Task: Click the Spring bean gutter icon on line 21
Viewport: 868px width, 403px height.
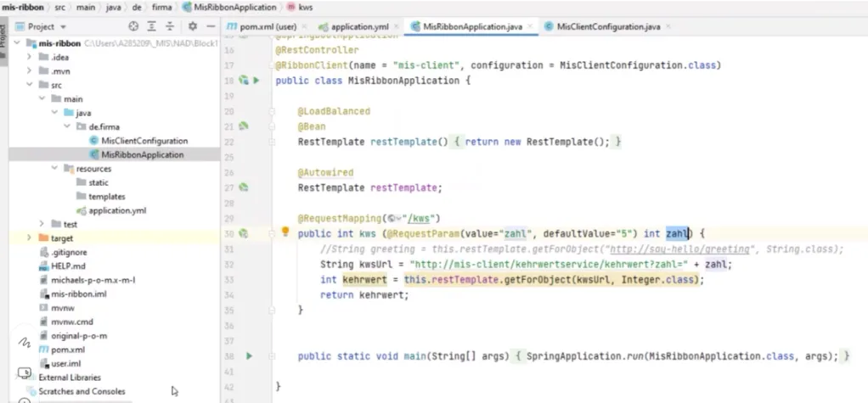Action: [x=243, y=126]
